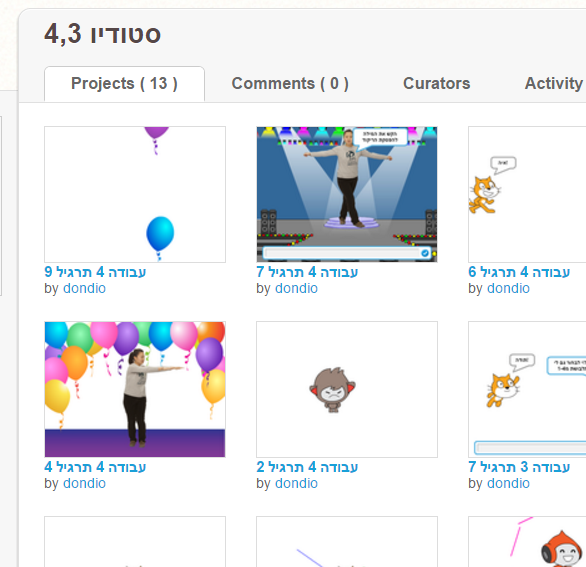Open the balloons project thumbnail for עבודה 4 תרגיל 9

click(x=135, y=194)
